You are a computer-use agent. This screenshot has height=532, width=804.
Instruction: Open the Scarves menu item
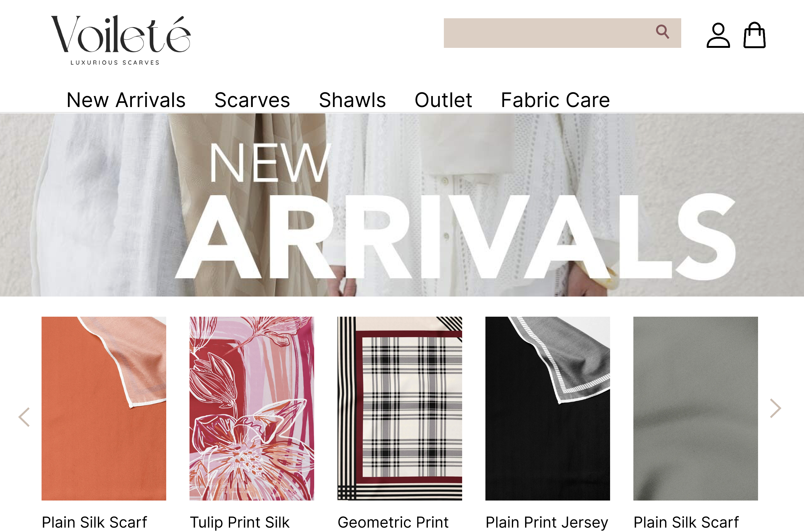point(252,100)
